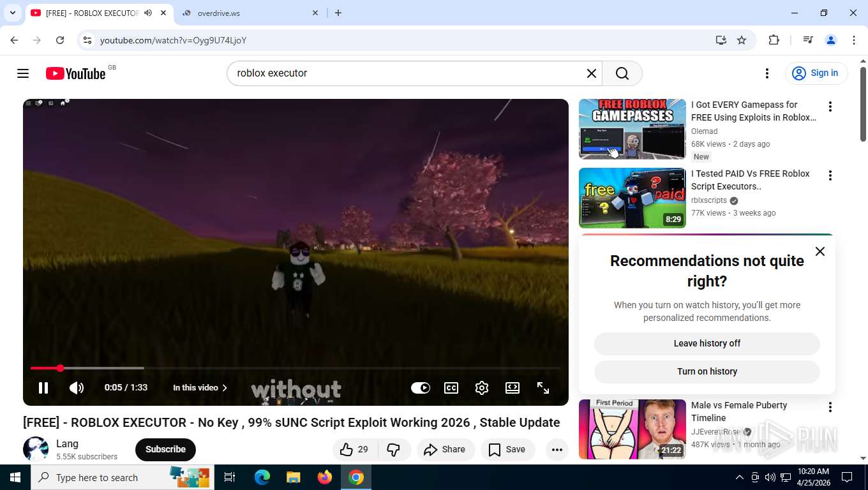Viewport: 868px width, 490px height.
Task: Expand the tab search dropdown
Action: [12, 13]
